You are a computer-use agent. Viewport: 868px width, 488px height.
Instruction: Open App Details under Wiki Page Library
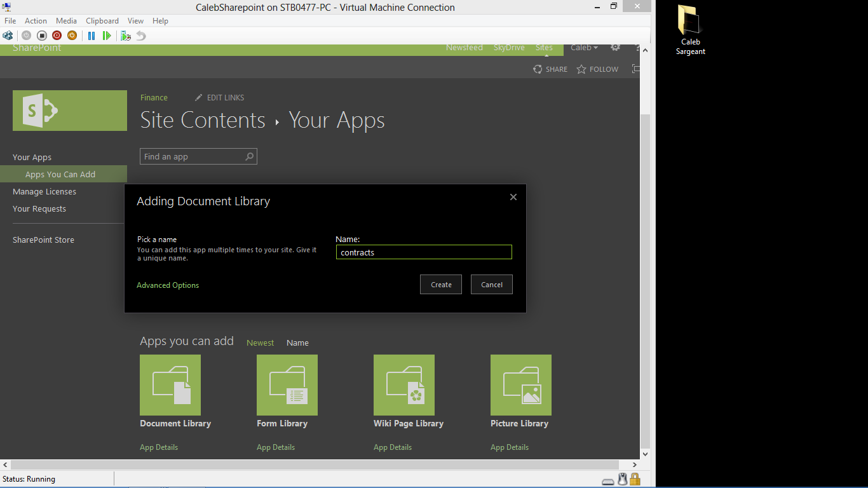(x=393, y=447)
